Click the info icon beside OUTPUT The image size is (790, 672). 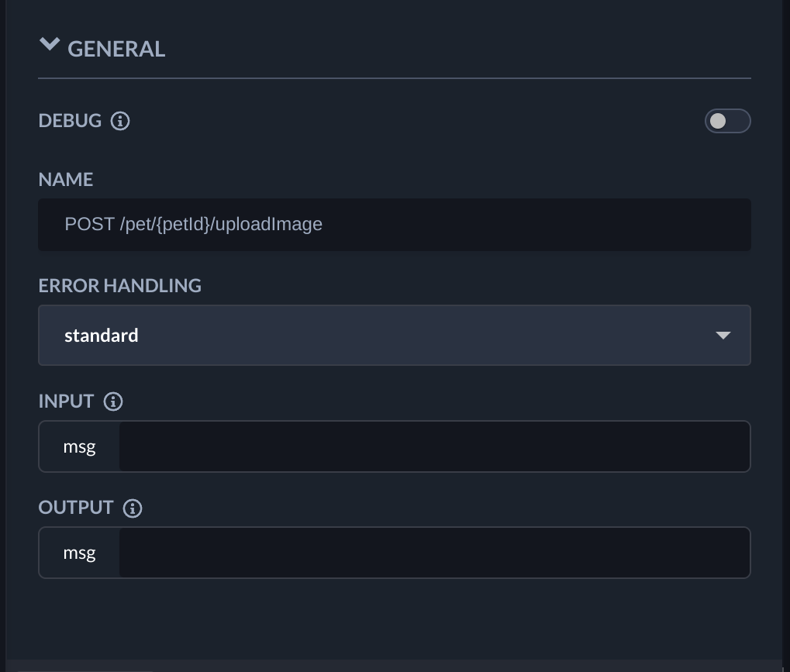pyautogui.click(x=133, y=508)
